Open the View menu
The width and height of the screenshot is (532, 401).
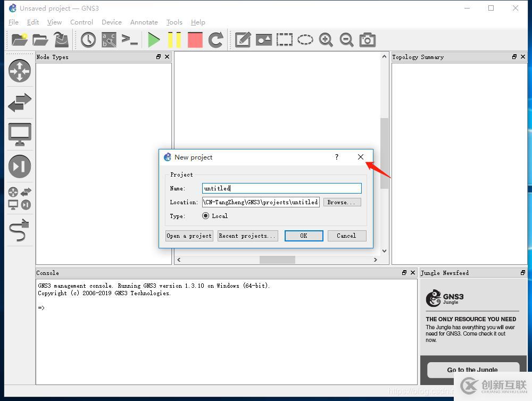pyautogui.click(x=55, y=22)
